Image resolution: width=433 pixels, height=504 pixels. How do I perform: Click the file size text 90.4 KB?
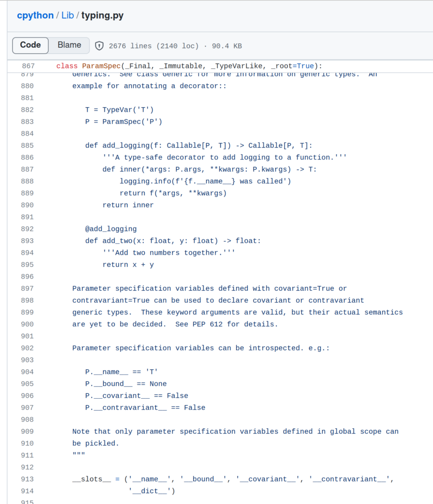[x=227, y=46]
